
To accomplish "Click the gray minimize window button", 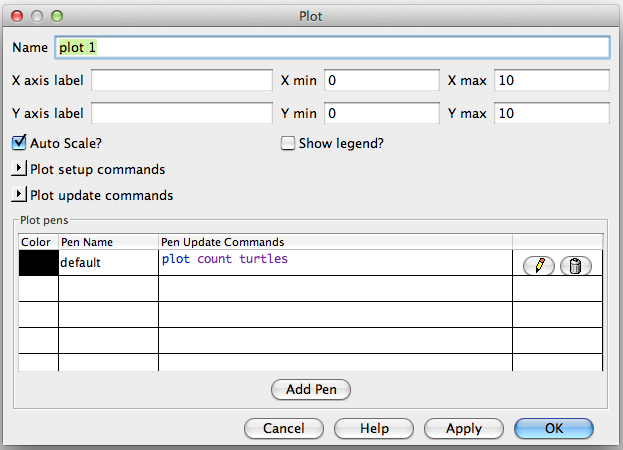I will pyautogui.click(x=37, y=16).
